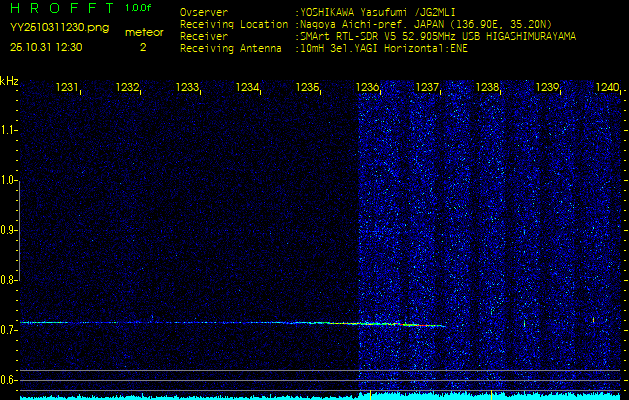Select the 1233 time tick label
Image resolution: width=629 pixels, height=400 pixels.
[187, 88]
